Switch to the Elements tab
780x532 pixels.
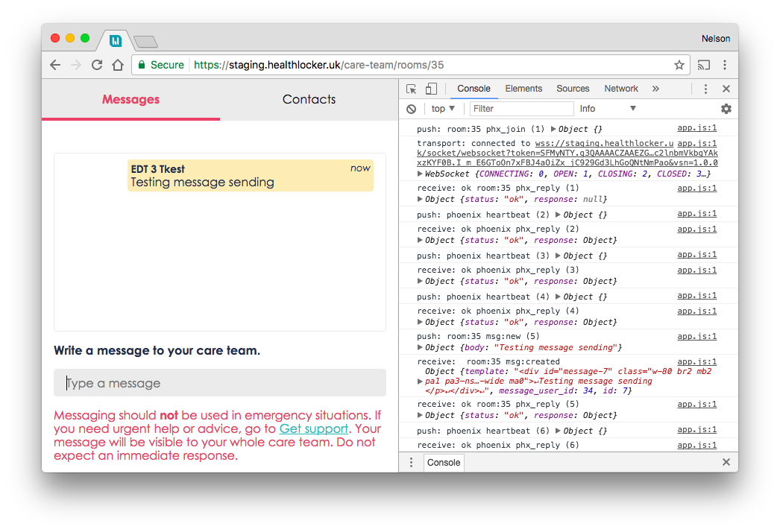pos(523,88)
